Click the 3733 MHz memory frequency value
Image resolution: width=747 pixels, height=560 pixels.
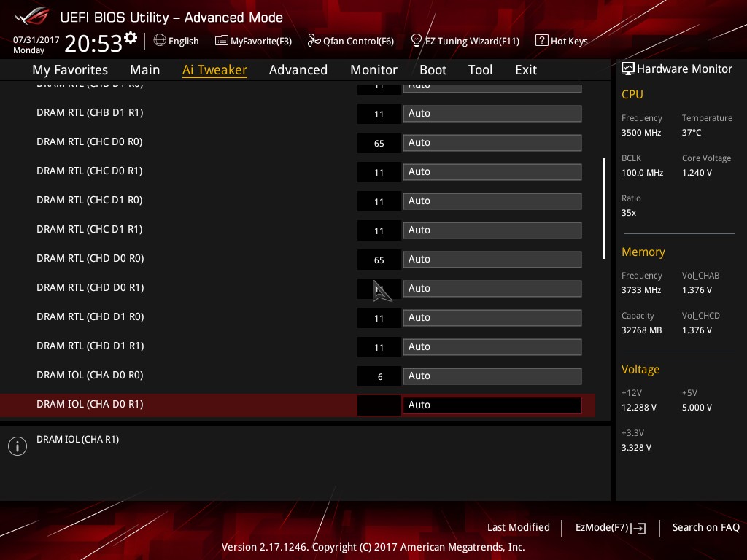[641, 290]
